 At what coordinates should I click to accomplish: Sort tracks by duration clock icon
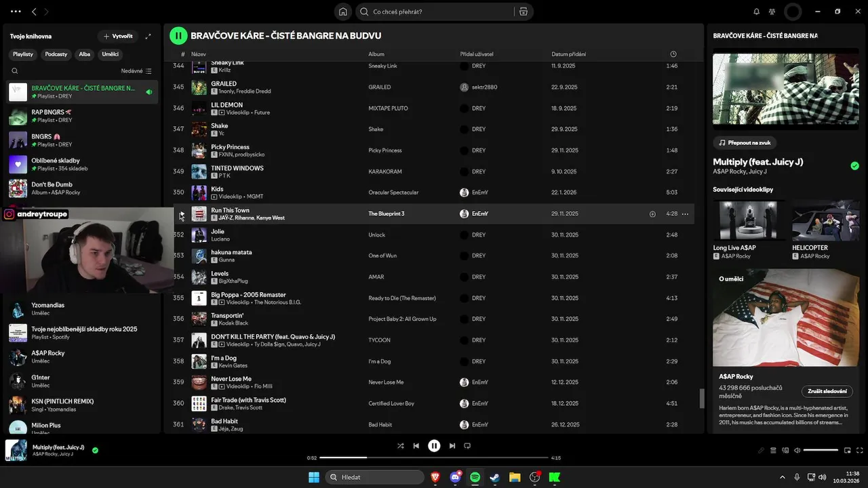click(x=673, y=54)
